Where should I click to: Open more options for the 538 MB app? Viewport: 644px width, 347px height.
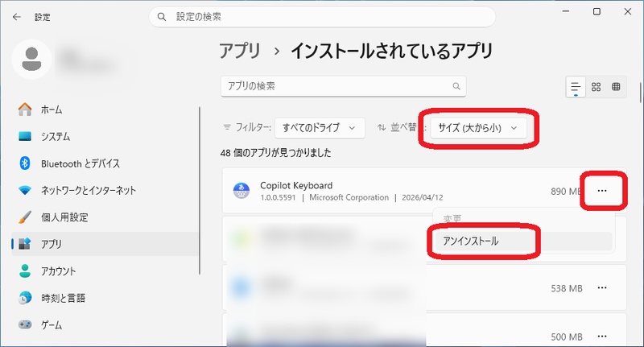(602, 288)
